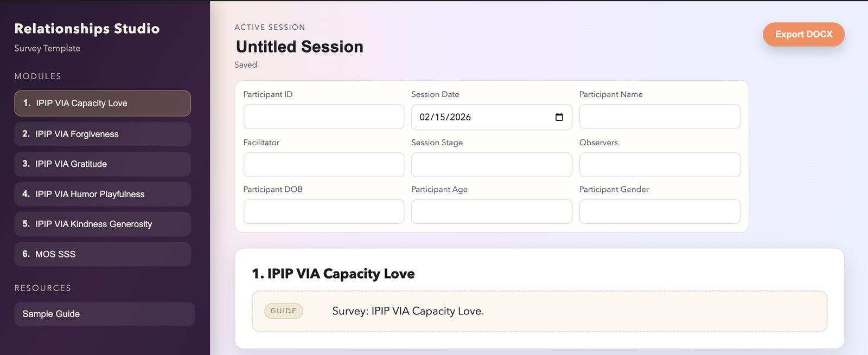Switch to IPIP VIA Humor Playfulness module
The height and width of the screenshot is (355, 868).
pyautogui.click(x=103, y=194)
